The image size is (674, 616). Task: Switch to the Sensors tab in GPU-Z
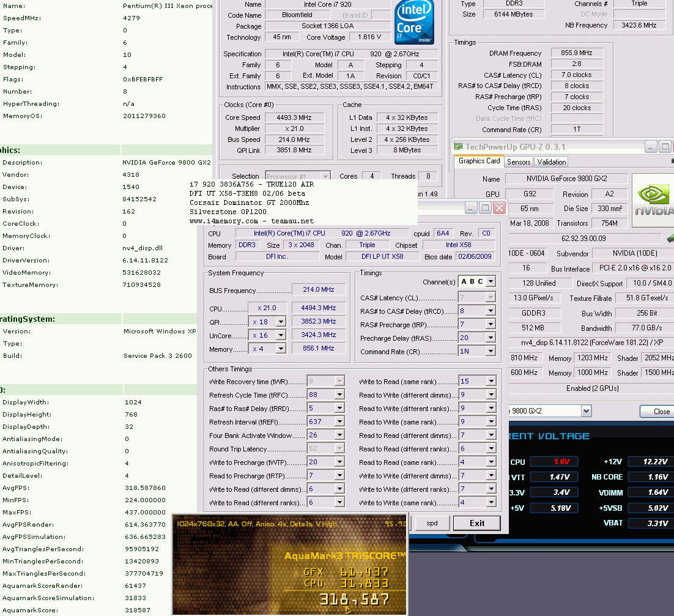click(x=519, y=161)
